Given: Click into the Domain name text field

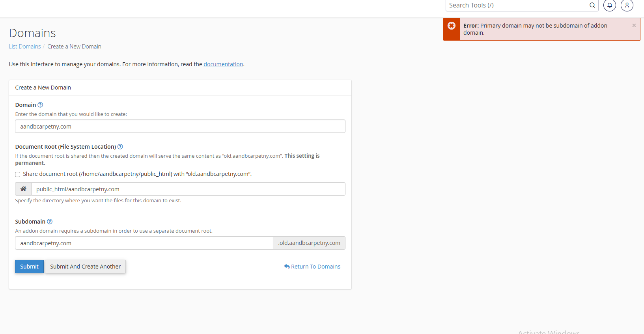Looking at the screenshot, I should click(x=180, y=127).
